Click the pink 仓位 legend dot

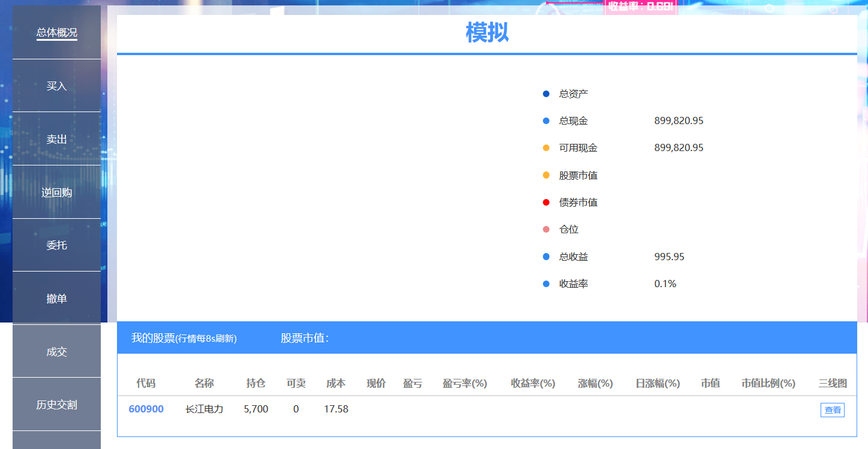[546, 230]
